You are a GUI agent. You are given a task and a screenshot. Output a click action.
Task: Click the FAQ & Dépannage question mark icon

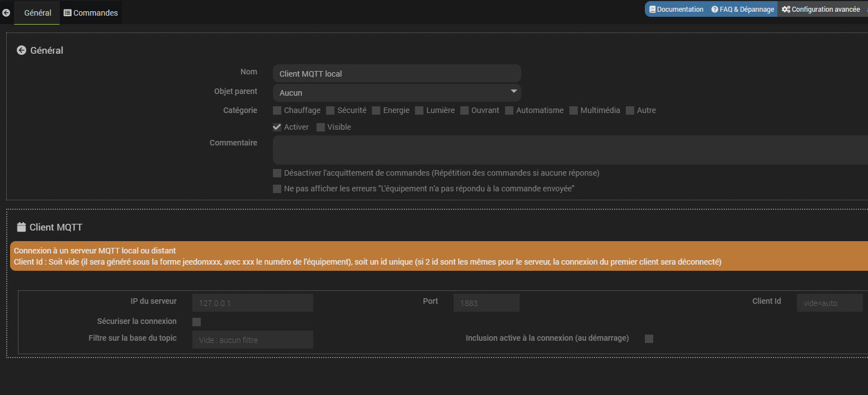pos(714,10)
